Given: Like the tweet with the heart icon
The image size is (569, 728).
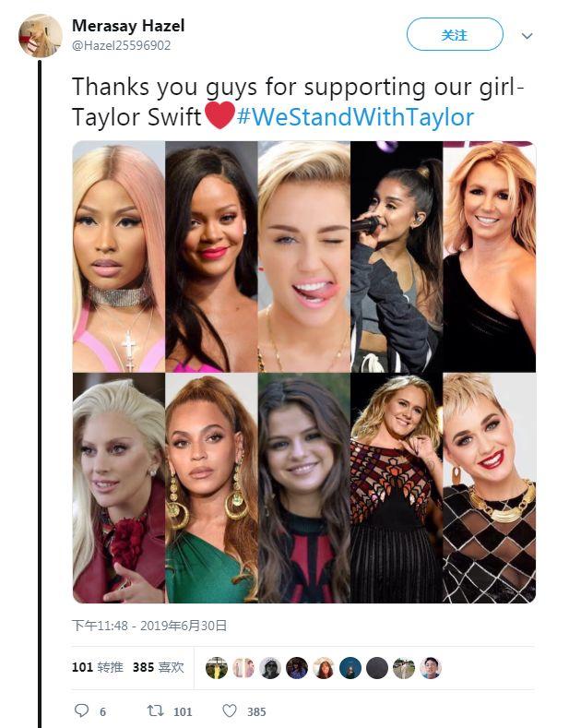Looking at the screenshot, I should point(230,711).
